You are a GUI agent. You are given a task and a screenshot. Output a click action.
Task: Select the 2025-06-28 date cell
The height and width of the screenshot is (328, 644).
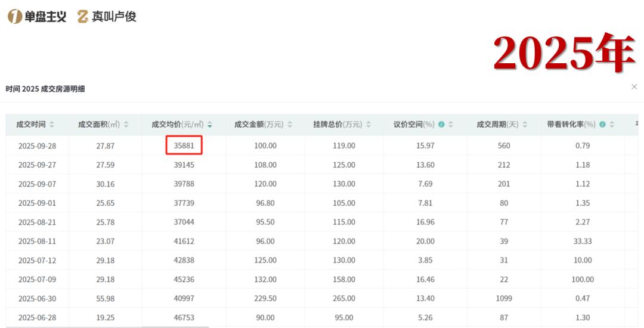37,318
